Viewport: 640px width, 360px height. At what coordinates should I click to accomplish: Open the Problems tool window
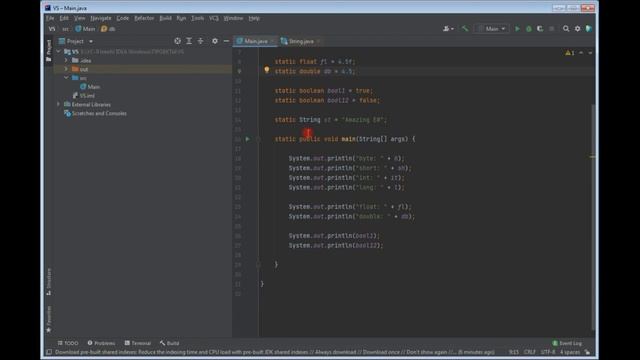coord(101,343)
